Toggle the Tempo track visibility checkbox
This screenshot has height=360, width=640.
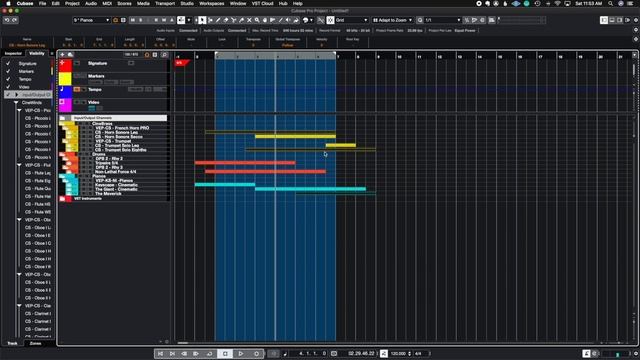[x=8, y=79]
